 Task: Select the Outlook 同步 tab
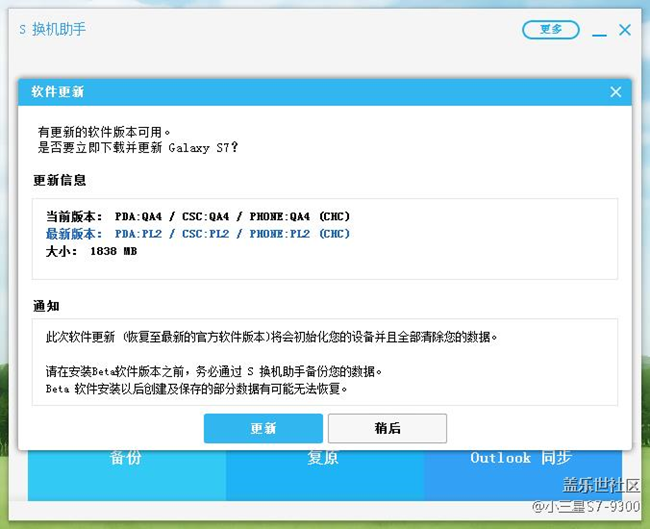click(522, 475)
